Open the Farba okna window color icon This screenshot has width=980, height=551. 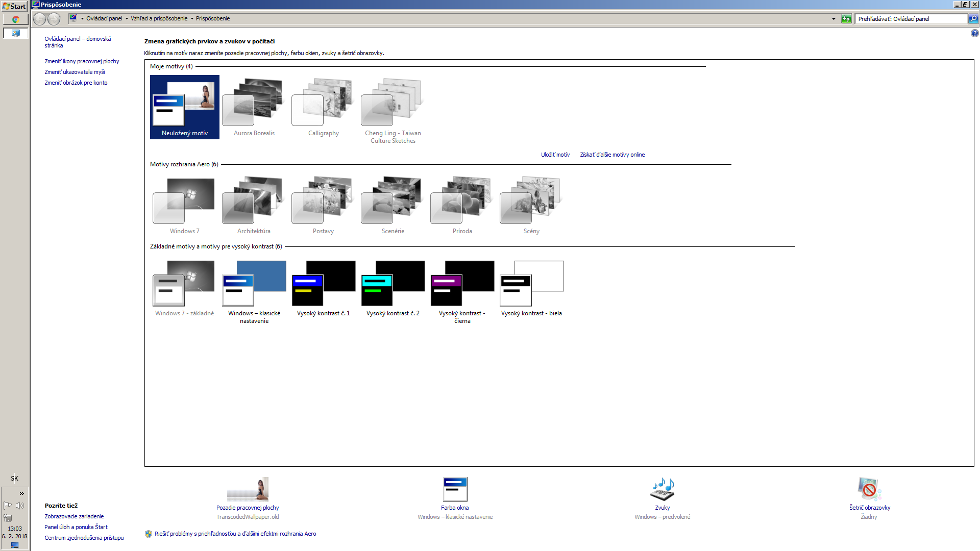[455, 490]
